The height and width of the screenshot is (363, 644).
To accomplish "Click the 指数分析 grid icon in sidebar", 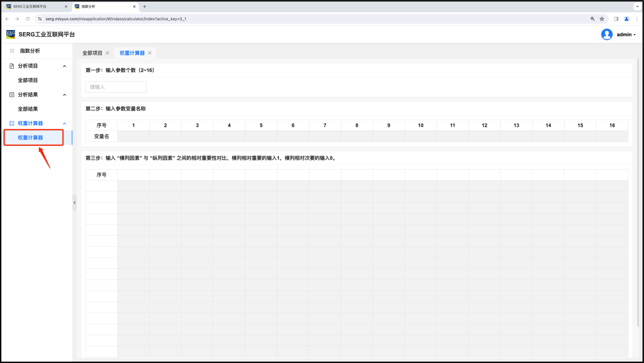I will pos(12,51).
